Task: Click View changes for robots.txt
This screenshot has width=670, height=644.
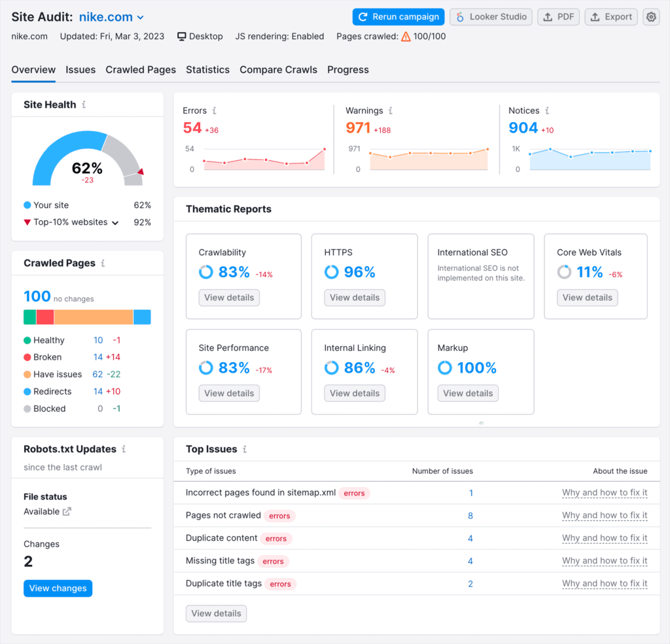Action: pos(58,588)
